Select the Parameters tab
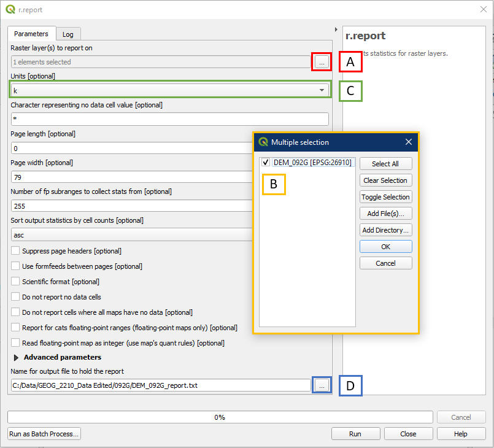 pyautogui.click(x=31, y=34)
